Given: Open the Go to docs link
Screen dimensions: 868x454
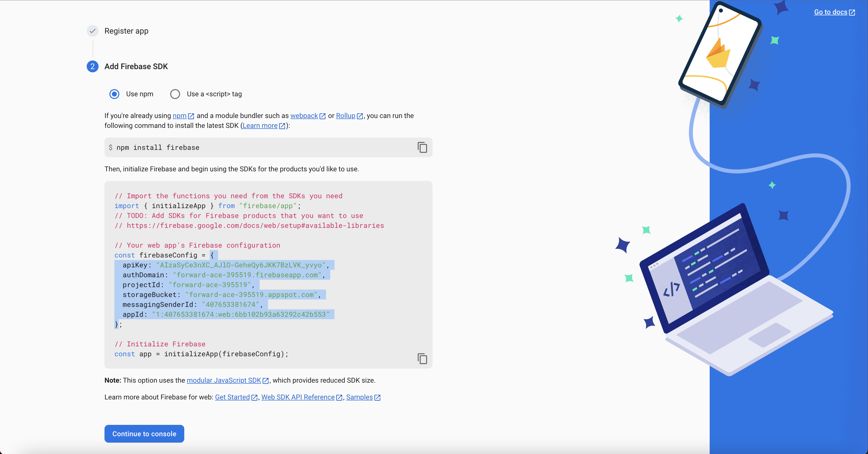Looking at the screenshot, I should [x=830, y=12].
